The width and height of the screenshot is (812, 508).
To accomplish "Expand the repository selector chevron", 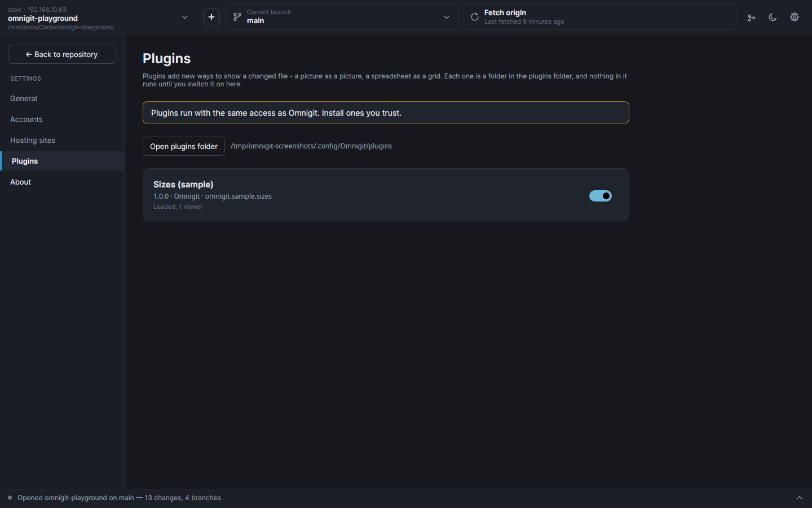I will (x=185, y=17).
